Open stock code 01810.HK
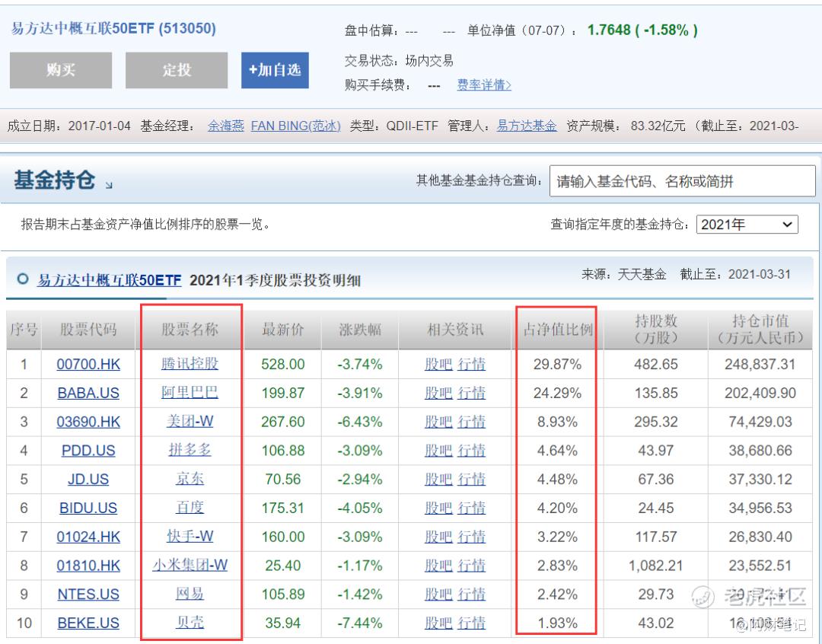This screenshot has width=822, height=644. [x=88, y=566]
